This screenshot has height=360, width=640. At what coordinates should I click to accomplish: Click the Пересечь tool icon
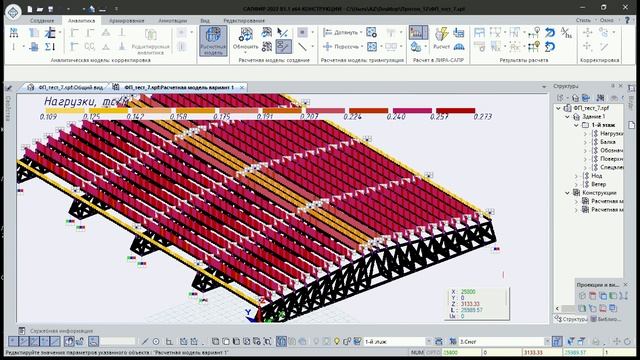327,47
